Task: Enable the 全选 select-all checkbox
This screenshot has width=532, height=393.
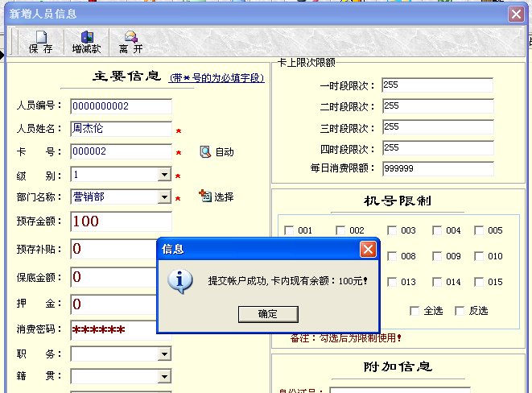Action: point(415,311)
